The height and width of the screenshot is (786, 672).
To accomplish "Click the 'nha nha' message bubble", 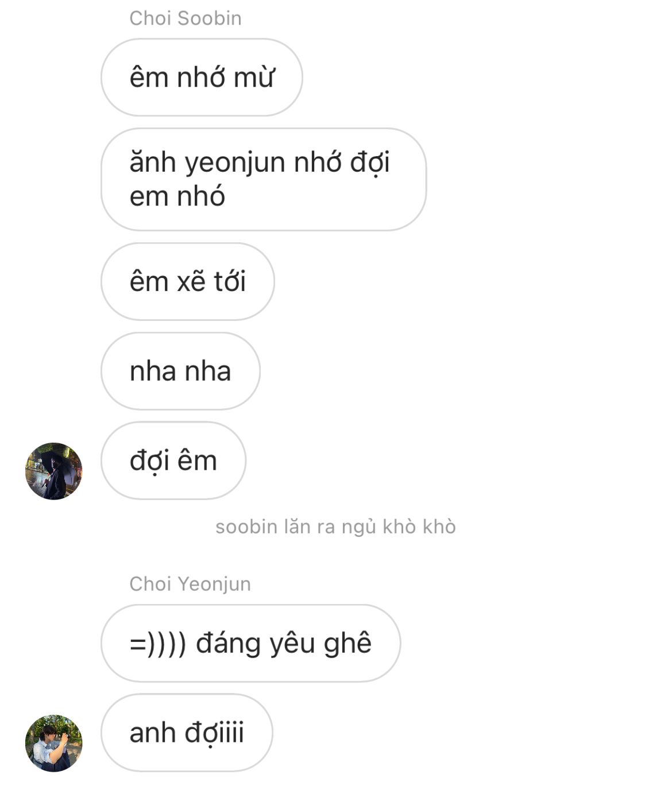I will tap(180, 371).
